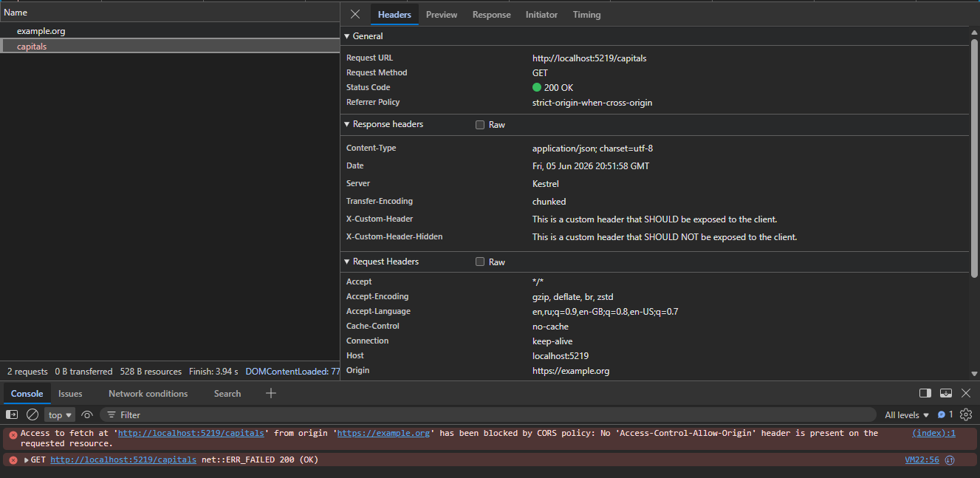Click the network request icon beside VM22:56
Viewport: 980px width, 478px height.
tap(950, 460)
